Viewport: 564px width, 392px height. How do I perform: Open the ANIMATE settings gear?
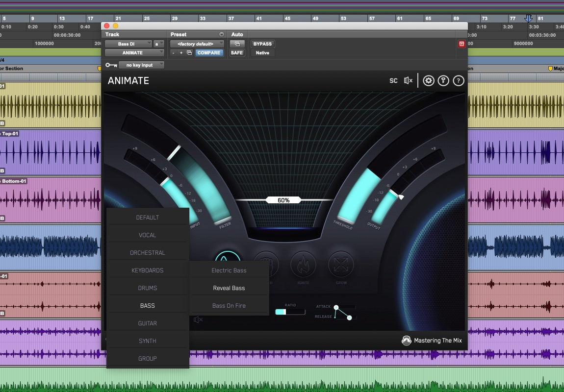coord(428,80)
